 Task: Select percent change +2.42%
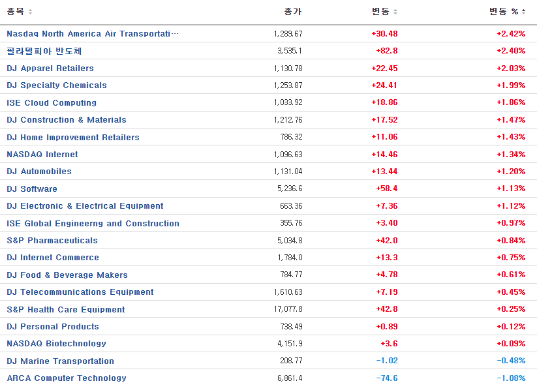click(x=511, y=34)
